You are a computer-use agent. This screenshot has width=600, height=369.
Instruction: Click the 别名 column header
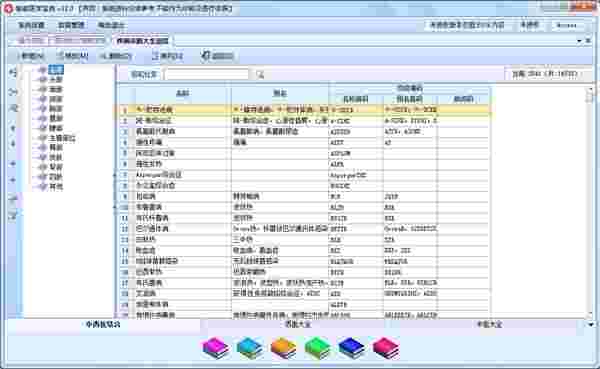coord(280,93)
